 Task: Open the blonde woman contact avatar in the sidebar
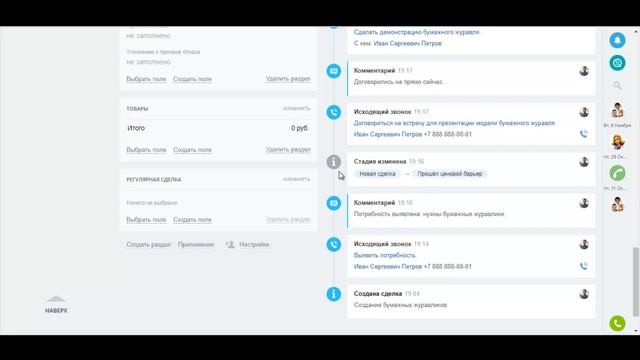tap(617, 142)
